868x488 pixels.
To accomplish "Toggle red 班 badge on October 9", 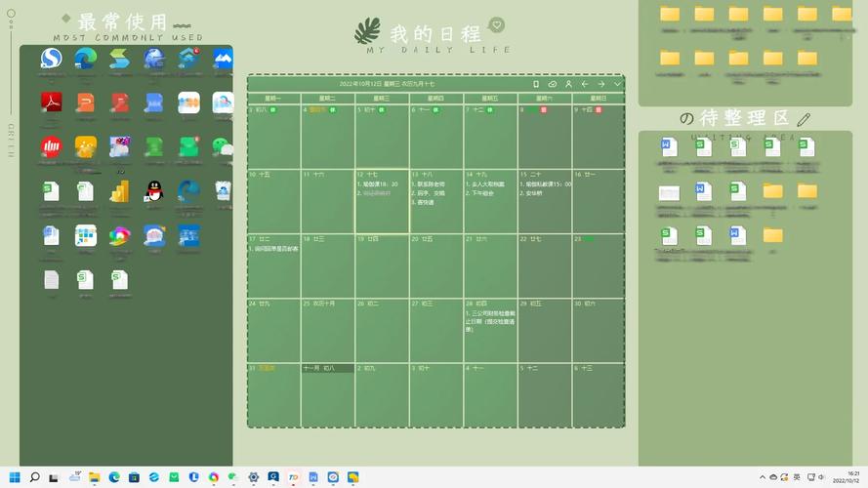I will (x=599, y=109).
